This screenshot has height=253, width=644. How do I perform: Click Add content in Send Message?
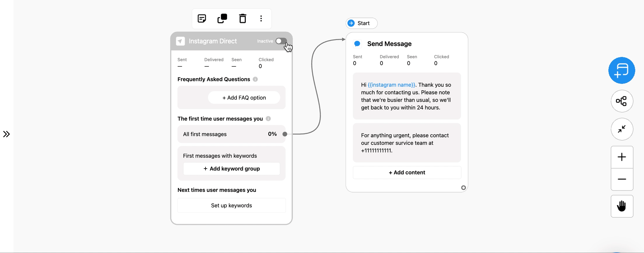coord(407,172)
